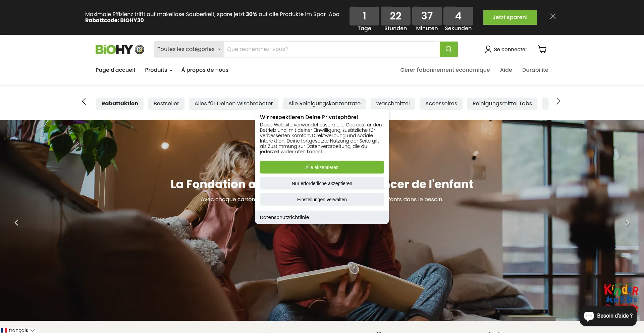Expand the Produits menu
The image size is (644, 333).
[159, 70]
